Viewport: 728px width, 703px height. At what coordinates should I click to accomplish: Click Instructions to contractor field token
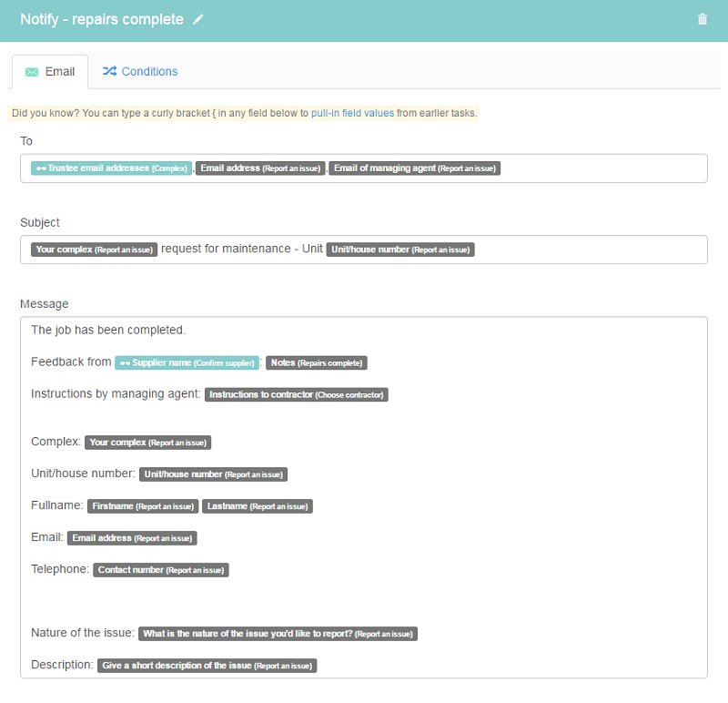297,395
